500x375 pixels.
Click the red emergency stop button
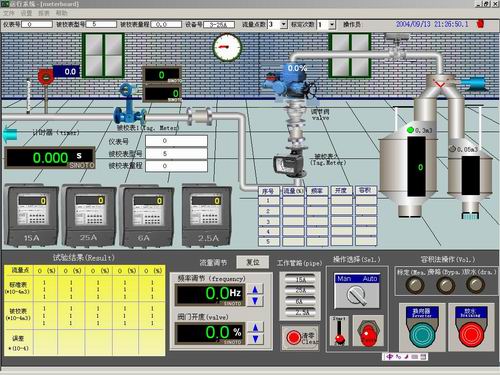point(368,333)
